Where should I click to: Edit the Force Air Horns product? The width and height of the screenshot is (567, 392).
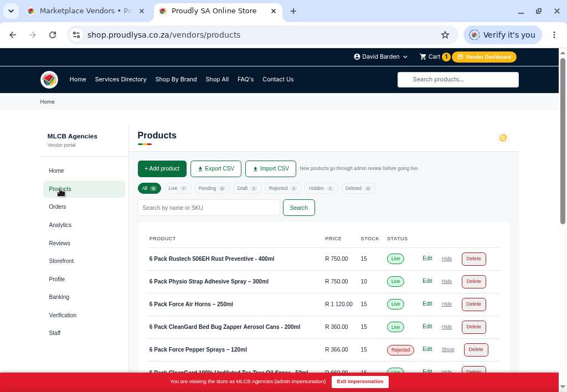click(x=427, y=304)
